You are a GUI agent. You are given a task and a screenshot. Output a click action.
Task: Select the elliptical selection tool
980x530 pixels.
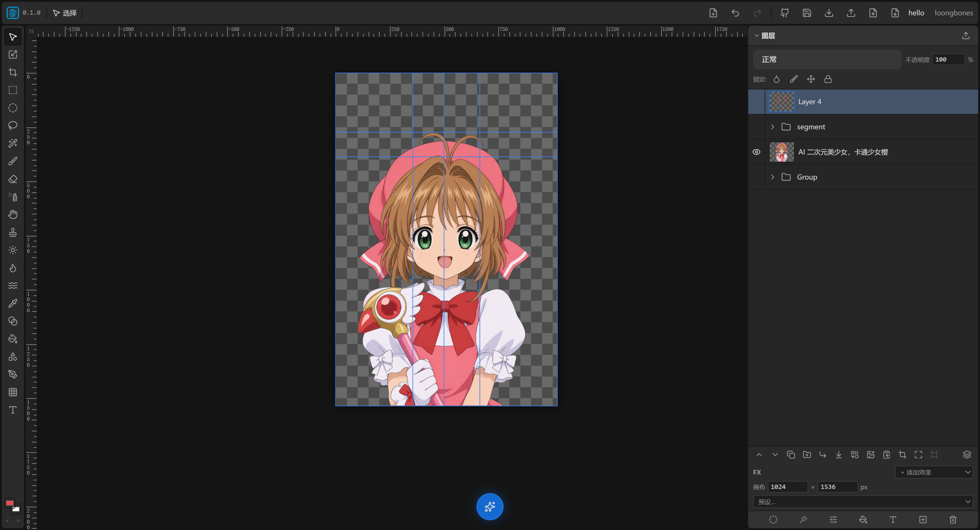(x=13, y=108)
